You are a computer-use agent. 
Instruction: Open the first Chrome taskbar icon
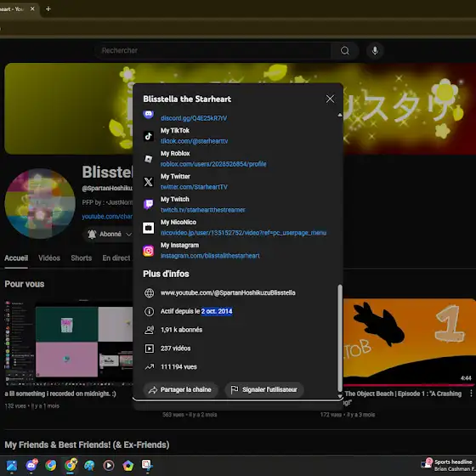[51, 465]
